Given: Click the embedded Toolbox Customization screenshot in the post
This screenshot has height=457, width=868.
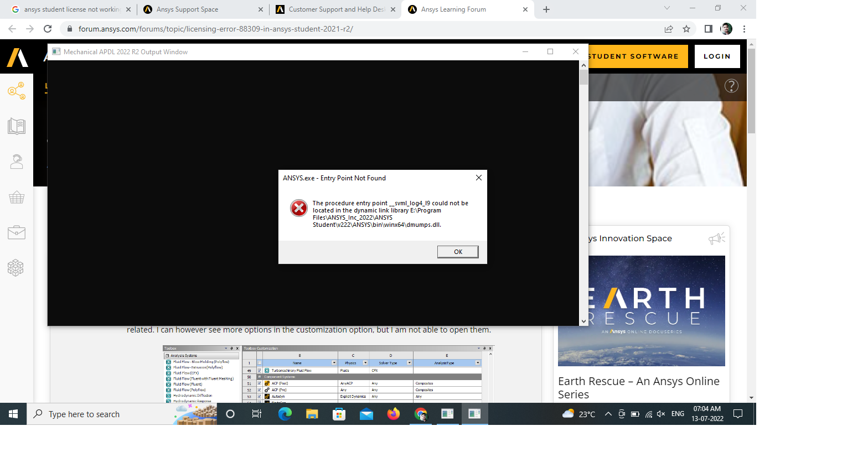Looking at the screenshot, I should pyautogui.click(x=328, y=374).
